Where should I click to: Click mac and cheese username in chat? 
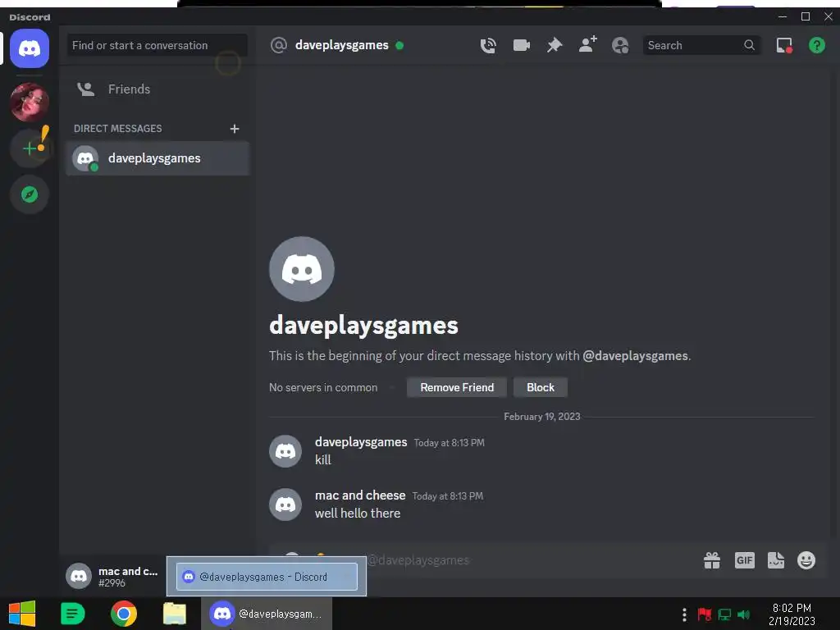[x=360, y=495]
